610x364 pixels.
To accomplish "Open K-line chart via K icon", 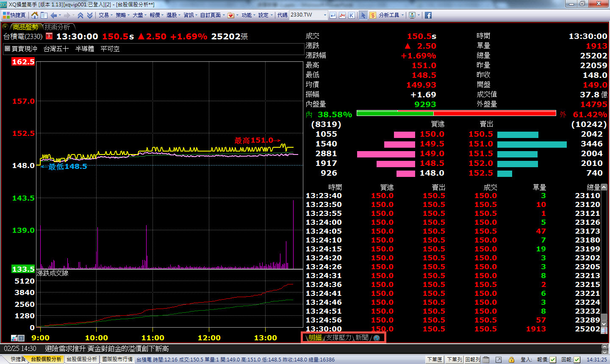I will point(352,15).
